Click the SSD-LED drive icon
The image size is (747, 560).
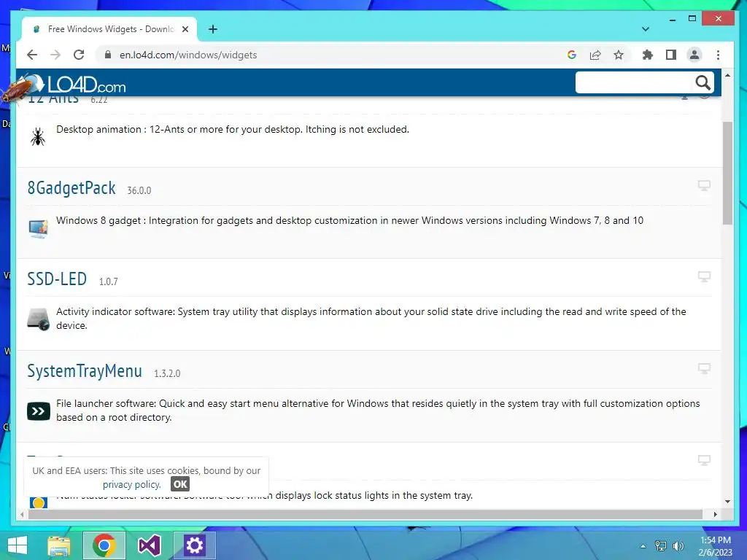pos(38,319)
